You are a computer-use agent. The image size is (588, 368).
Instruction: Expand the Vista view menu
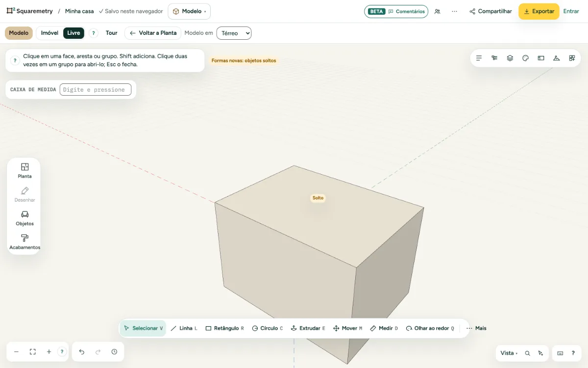click(509, 353)
